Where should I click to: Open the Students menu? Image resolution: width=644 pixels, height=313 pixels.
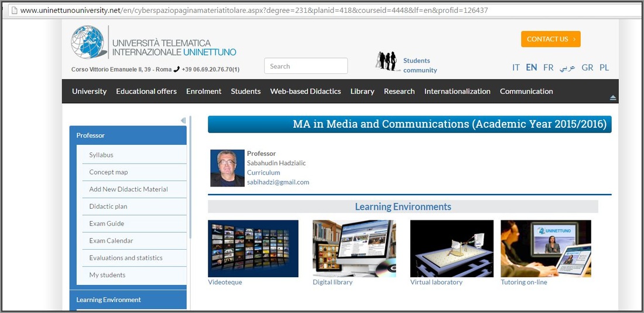coord(246,91)
